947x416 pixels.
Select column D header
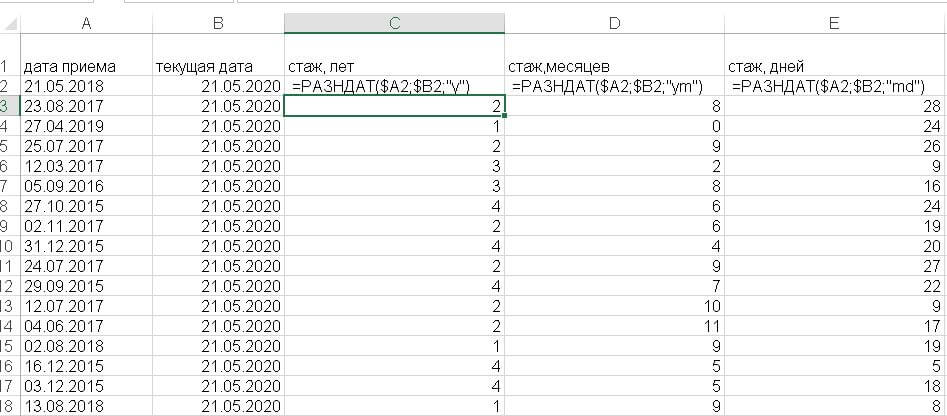click(x=614, y=24)
